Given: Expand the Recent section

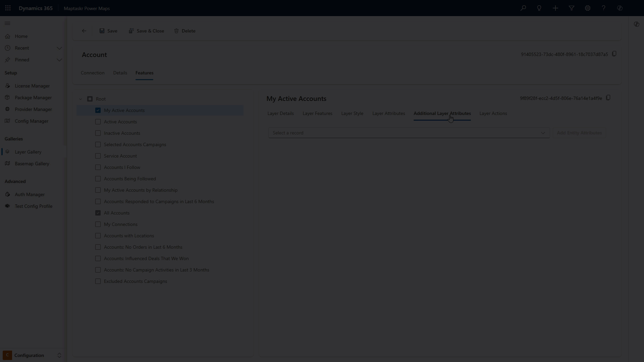Looking at the screenshot, I should 60,48.
